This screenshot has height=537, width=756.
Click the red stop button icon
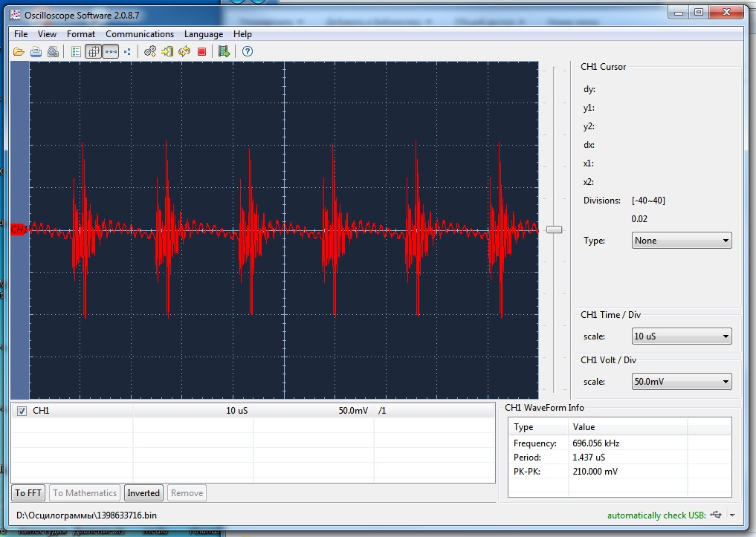pos(201,51)
